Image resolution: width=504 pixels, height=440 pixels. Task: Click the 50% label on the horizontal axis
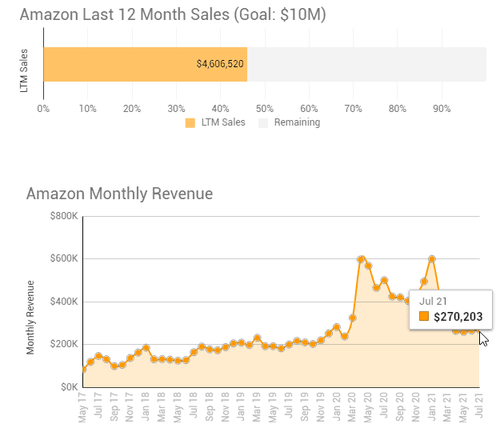click(x=265, y=108)
